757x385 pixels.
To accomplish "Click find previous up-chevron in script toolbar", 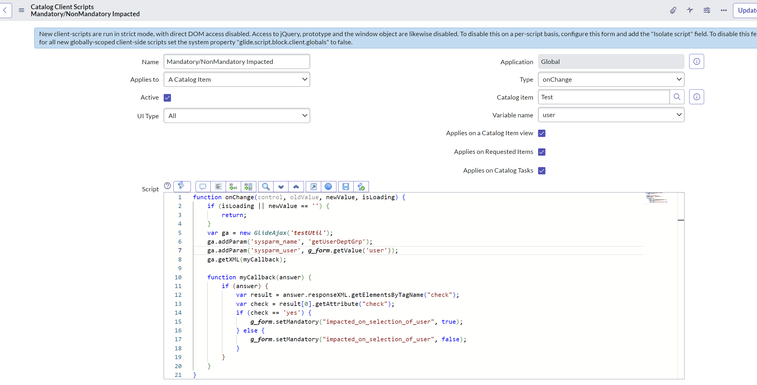I will tap(296, 186).
